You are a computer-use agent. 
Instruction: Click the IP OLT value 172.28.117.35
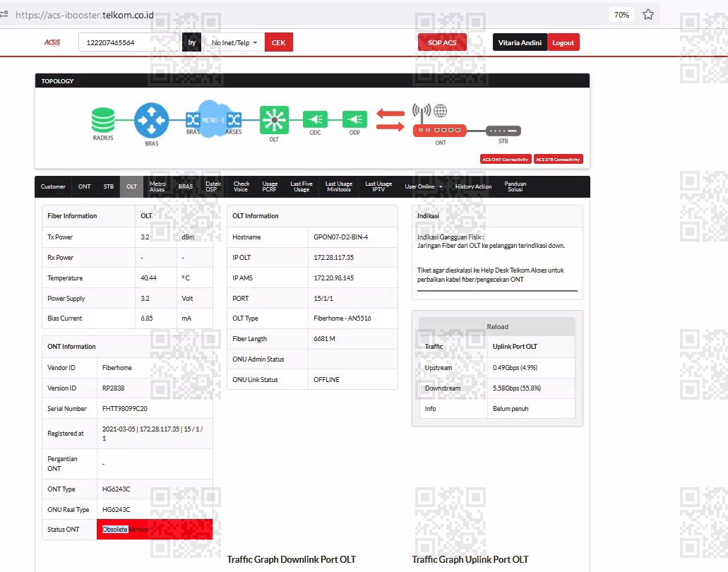pyautogui.click(x=333, y=257)
